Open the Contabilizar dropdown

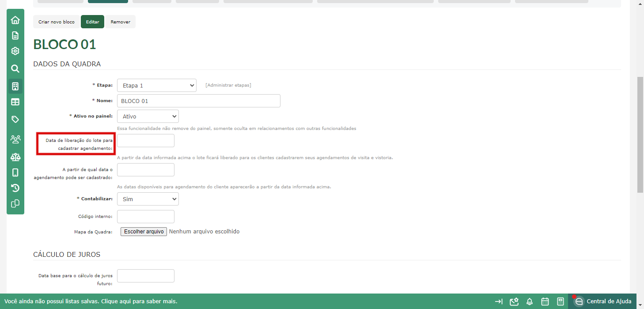pyautogui.click(x=148, y=199)
